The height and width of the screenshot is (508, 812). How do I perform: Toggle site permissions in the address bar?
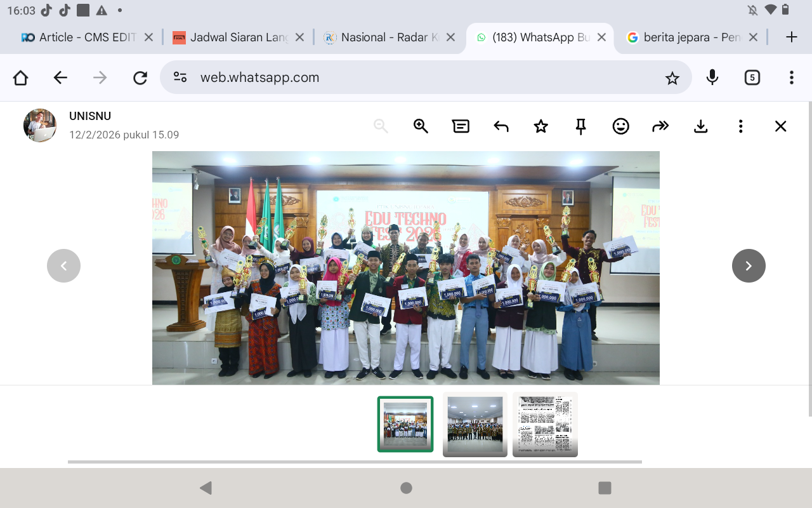tap(180, 77)
